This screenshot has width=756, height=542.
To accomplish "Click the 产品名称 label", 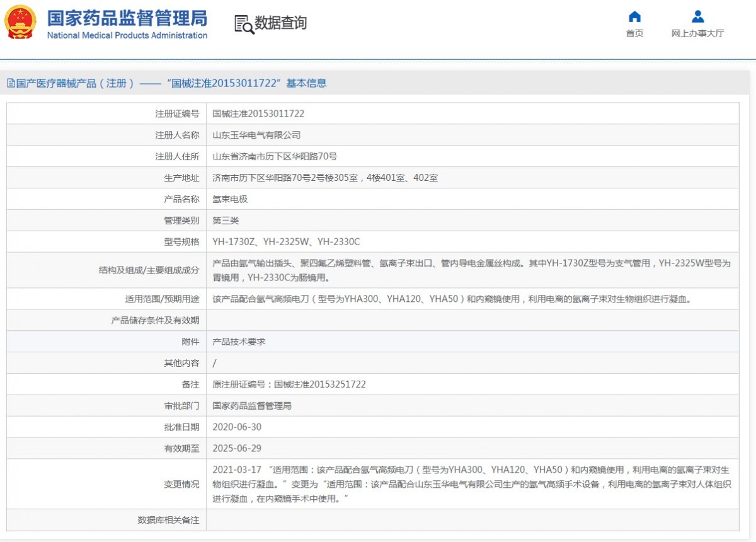I will tap(181, 199).
